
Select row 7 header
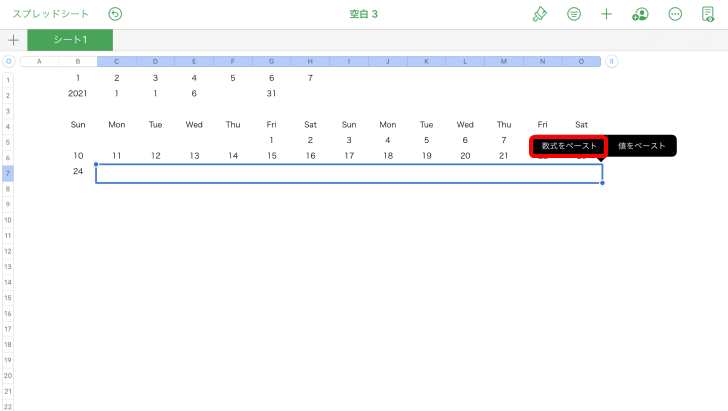(8, 173)
